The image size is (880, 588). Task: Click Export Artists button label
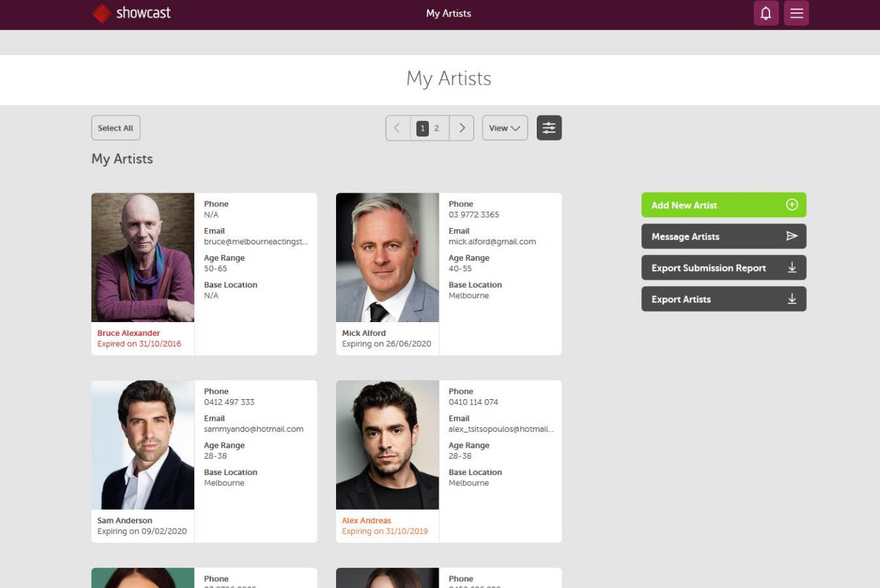(x=681, y=299)
